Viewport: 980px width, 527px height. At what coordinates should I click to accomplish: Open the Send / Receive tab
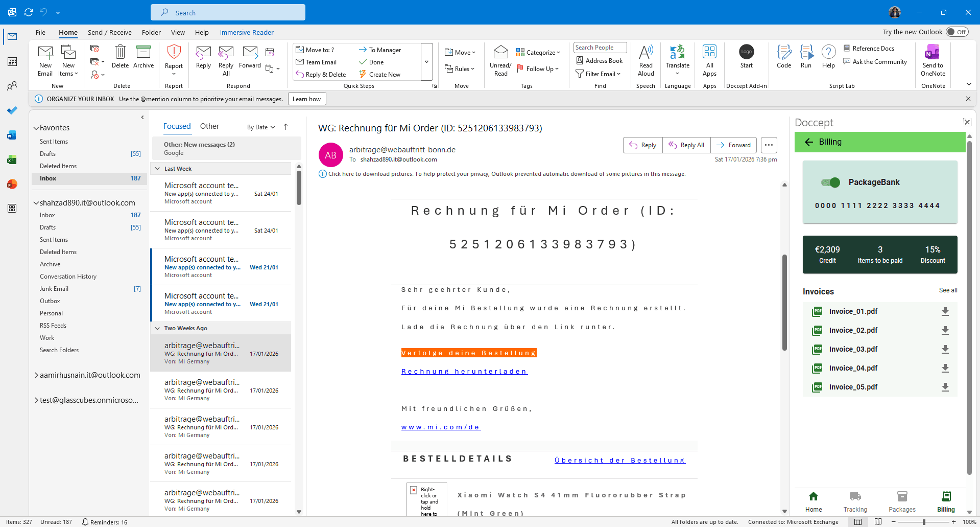click(x=109, y=32)
